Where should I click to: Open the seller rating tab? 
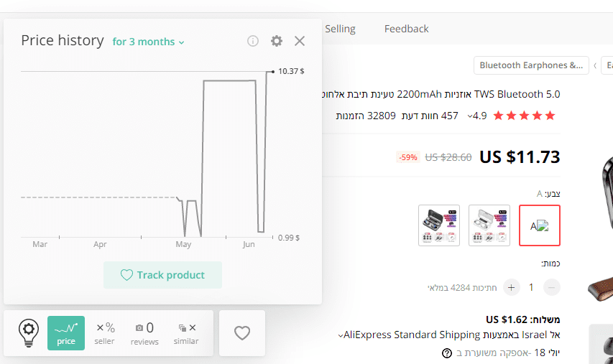(105, 333)
